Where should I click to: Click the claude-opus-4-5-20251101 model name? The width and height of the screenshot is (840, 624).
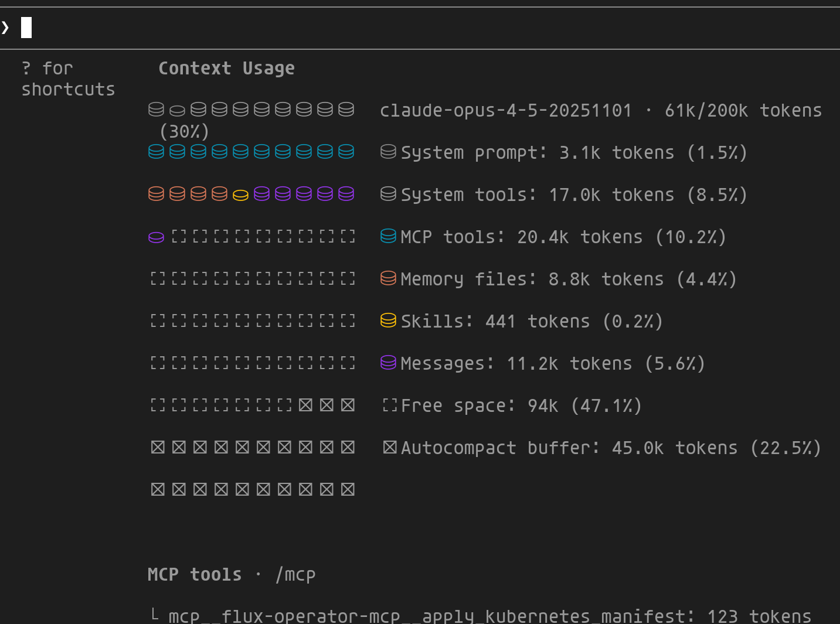coord(505,110)
